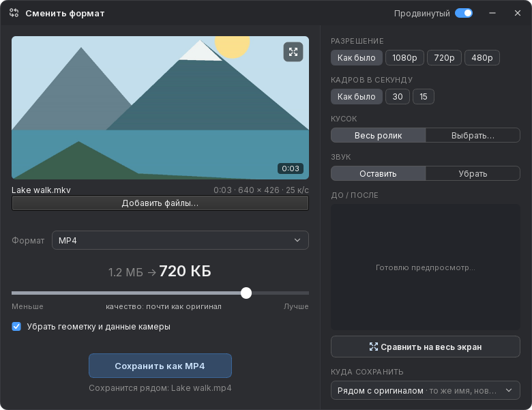Choose the 'Весь ролик' segment option
Image resolution: width=532 pixels, height=410 pixels.
tap(379, 136)
